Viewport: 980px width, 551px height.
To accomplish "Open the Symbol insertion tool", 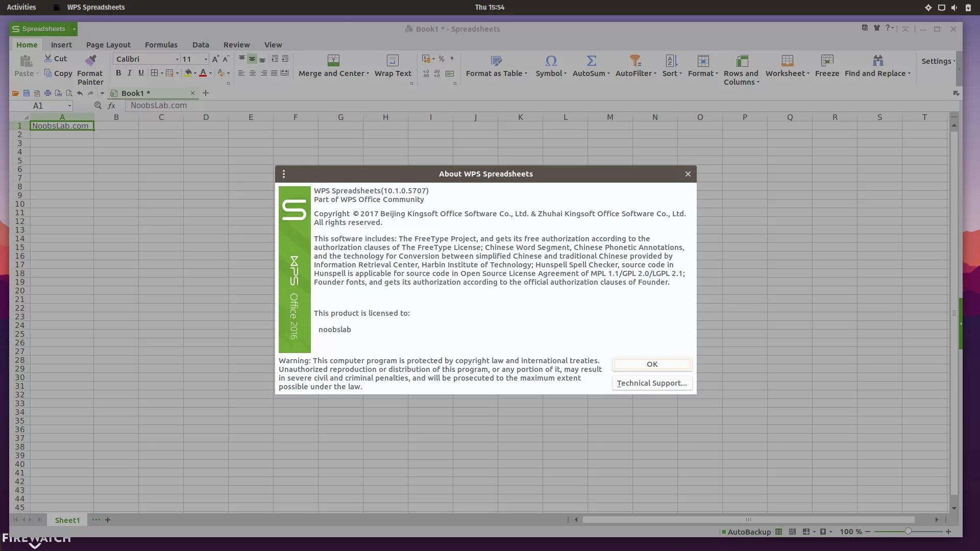I will click(x=549, y=65).
